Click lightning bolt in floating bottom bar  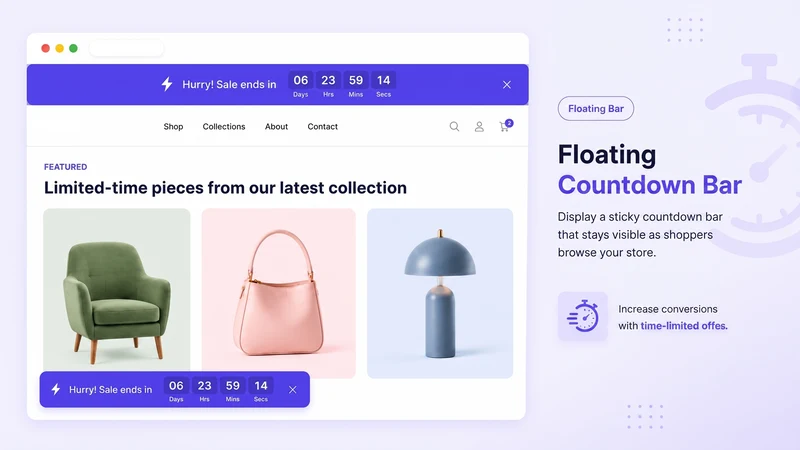[56, 389]
